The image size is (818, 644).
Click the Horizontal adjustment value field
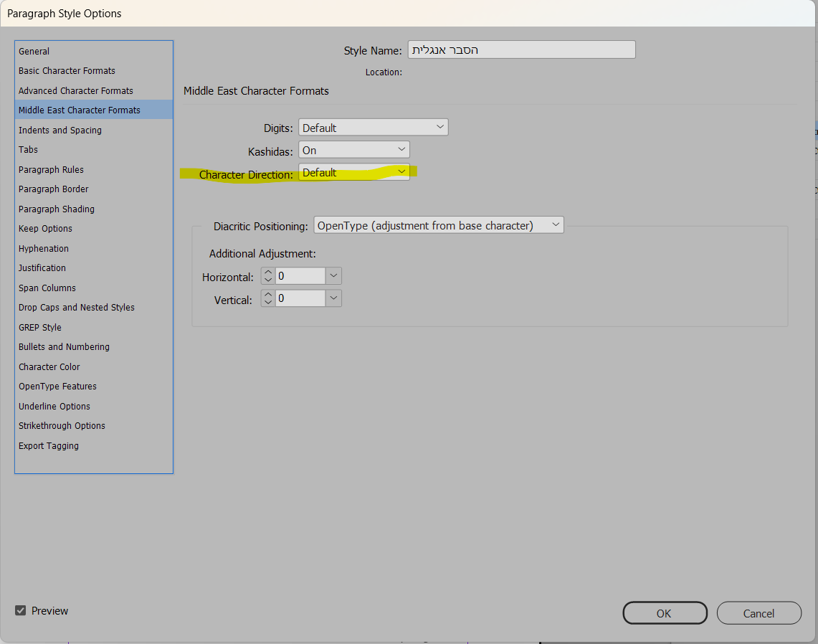pyautogui.click(x=300, y=275)
